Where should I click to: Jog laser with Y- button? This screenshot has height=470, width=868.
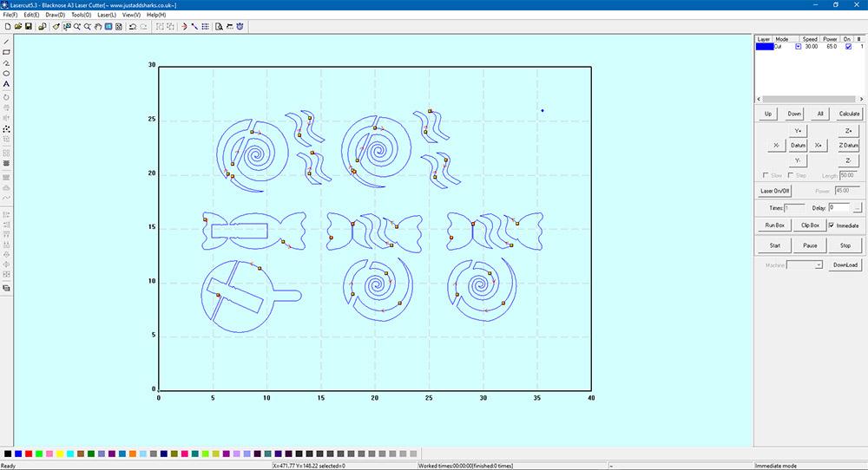pyautogui.click(x=798, y=160)
